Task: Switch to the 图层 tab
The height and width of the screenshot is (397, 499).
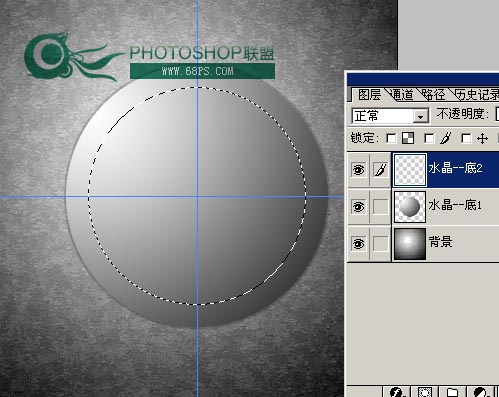Action: coord(369,95)
